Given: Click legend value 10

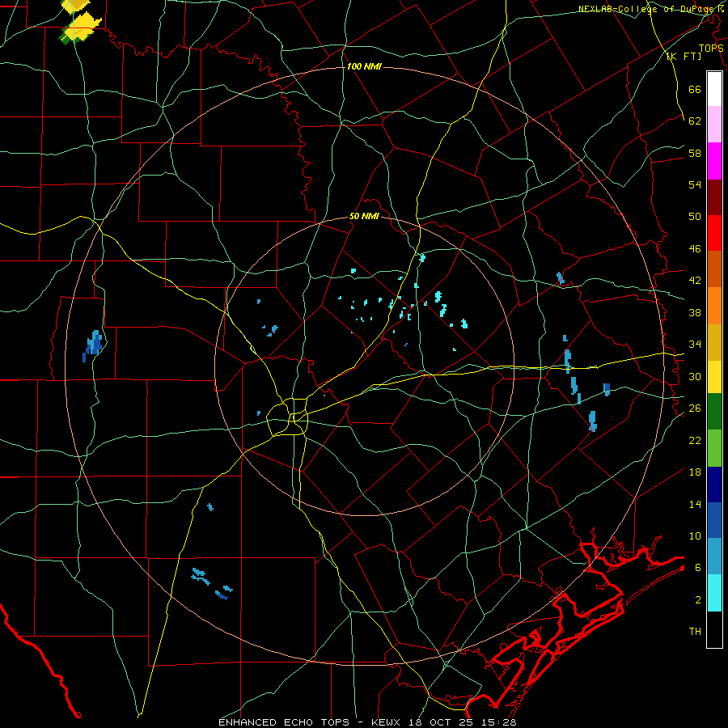Looking at the screenshot, I should click(x=695, y=535).
